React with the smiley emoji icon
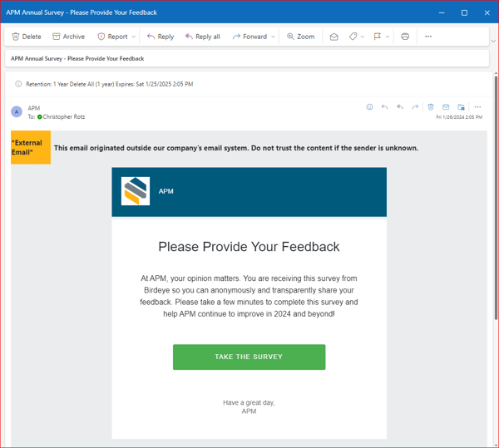This screenshot has height=448, width=499. coord(369,107)
